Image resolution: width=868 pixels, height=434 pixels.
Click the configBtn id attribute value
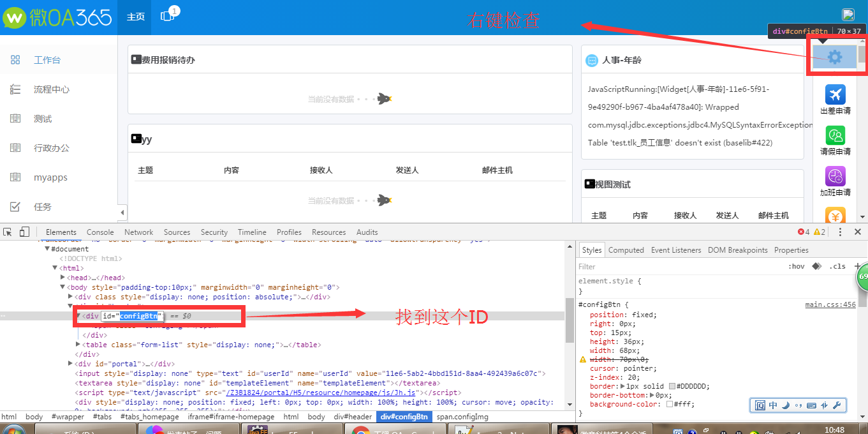pos(138,316)
